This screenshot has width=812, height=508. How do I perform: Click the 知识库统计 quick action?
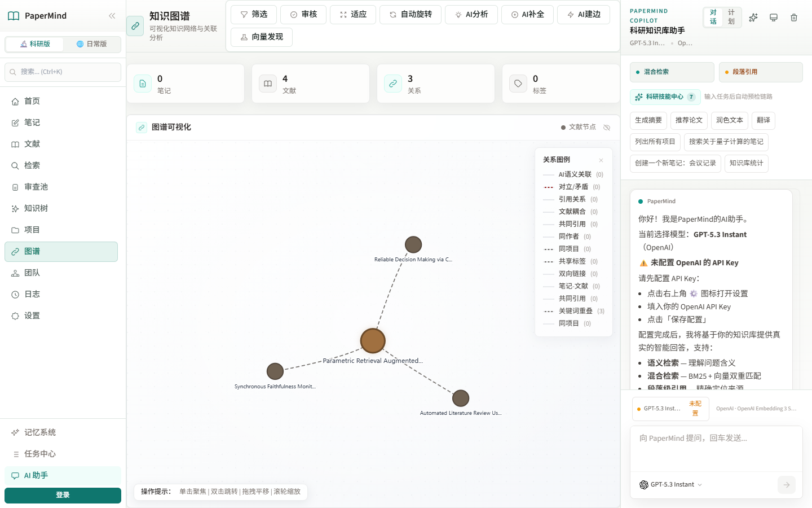pos(747,163)
